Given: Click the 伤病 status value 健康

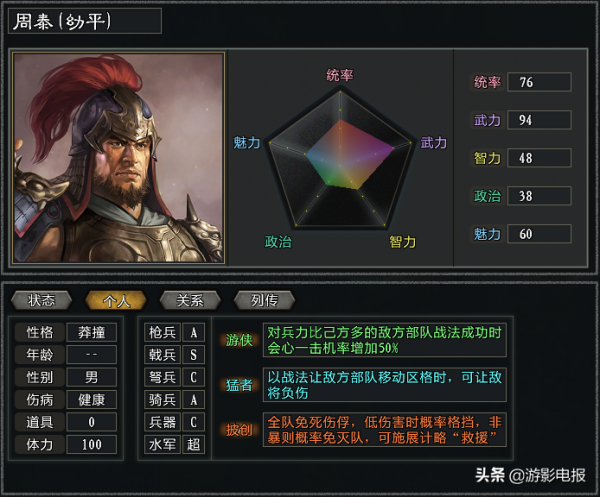Looking at the screenshot, I should pos(92,399).
